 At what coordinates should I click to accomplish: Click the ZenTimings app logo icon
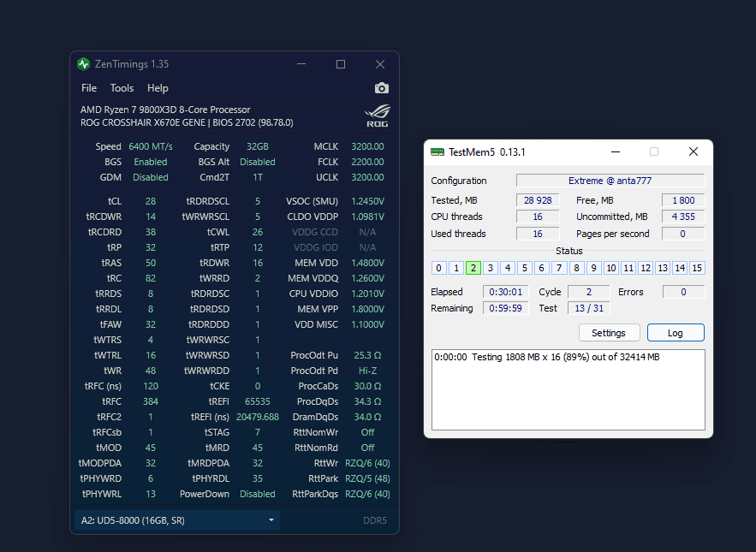pyautogui.click(x=83, y=64)
